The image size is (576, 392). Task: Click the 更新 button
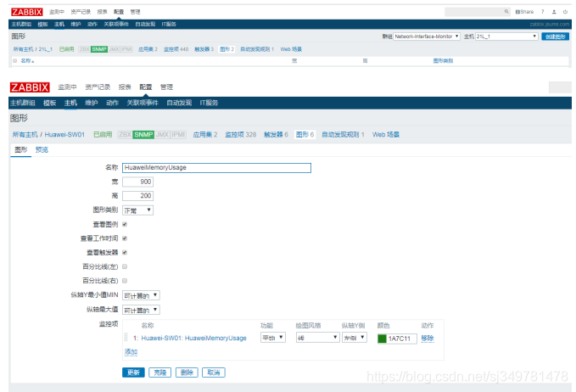coord(133,372)
